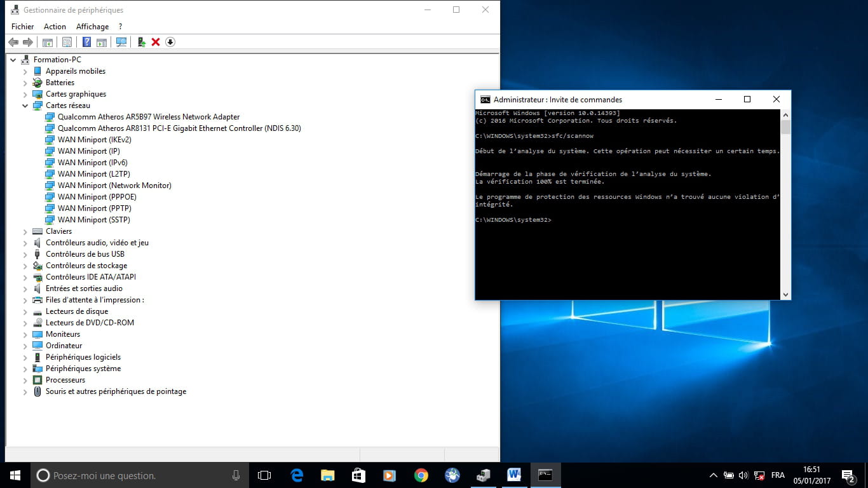
Task: Expand the Claviers category
Action: (25, 231)
